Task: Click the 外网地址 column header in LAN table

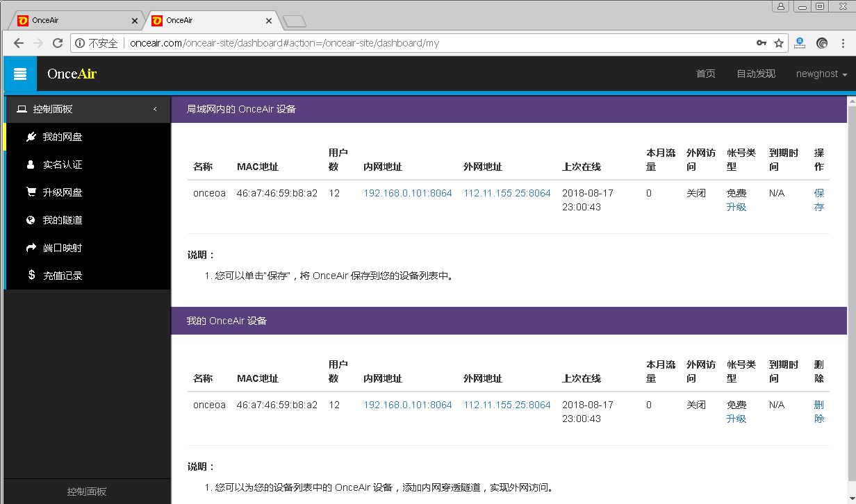Action: (x=483, y=167)
